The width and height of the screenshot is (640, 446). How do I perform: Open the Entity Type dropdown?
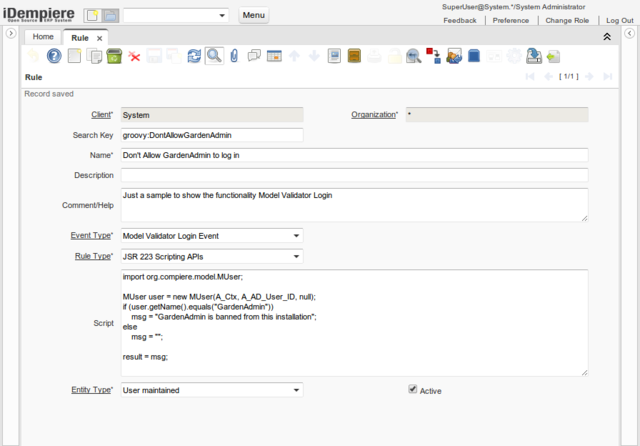coord(296,390)
